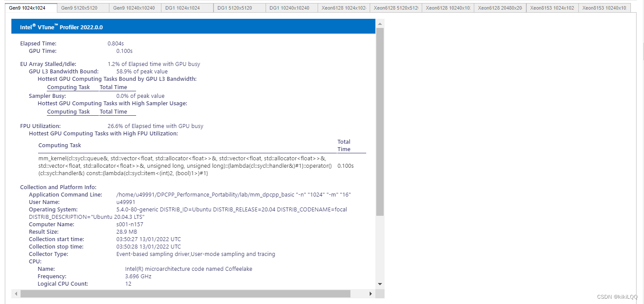Viewport: 644px width, 304px height.
Task: Open the Xeon6128 10240x10240 tab
Action: [448, 8]
